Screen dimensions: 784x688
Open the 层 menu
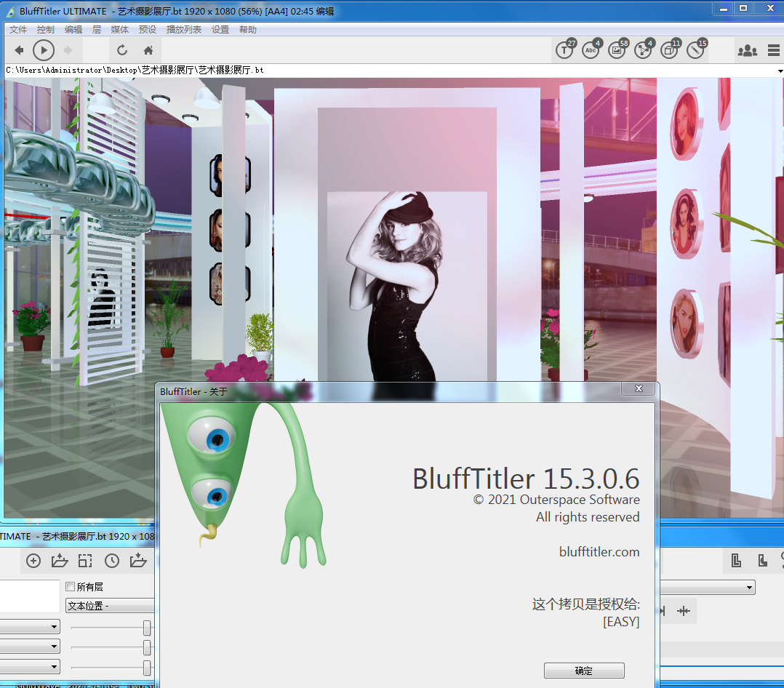97,30
